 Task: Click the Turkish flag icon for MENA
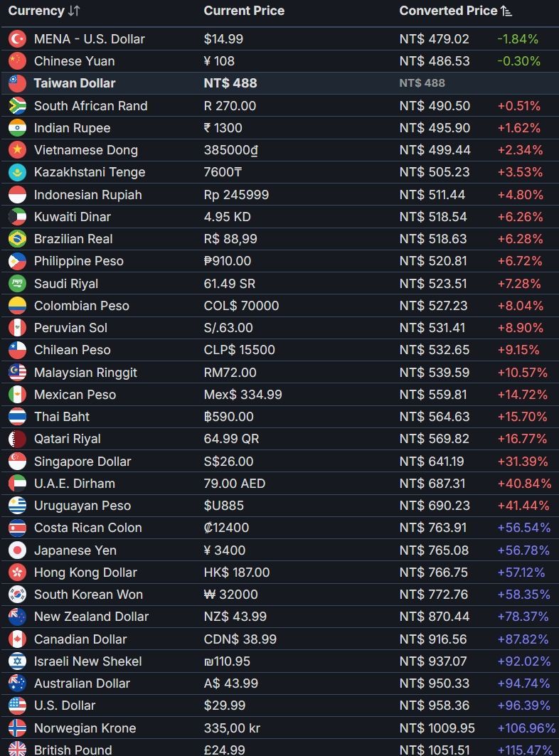coord(17,39)
